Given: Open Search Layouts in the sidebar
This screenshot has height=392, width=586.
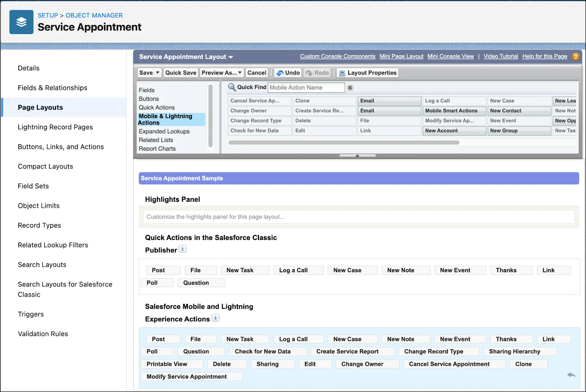Looking at the screenshot, I should [42, 265].
